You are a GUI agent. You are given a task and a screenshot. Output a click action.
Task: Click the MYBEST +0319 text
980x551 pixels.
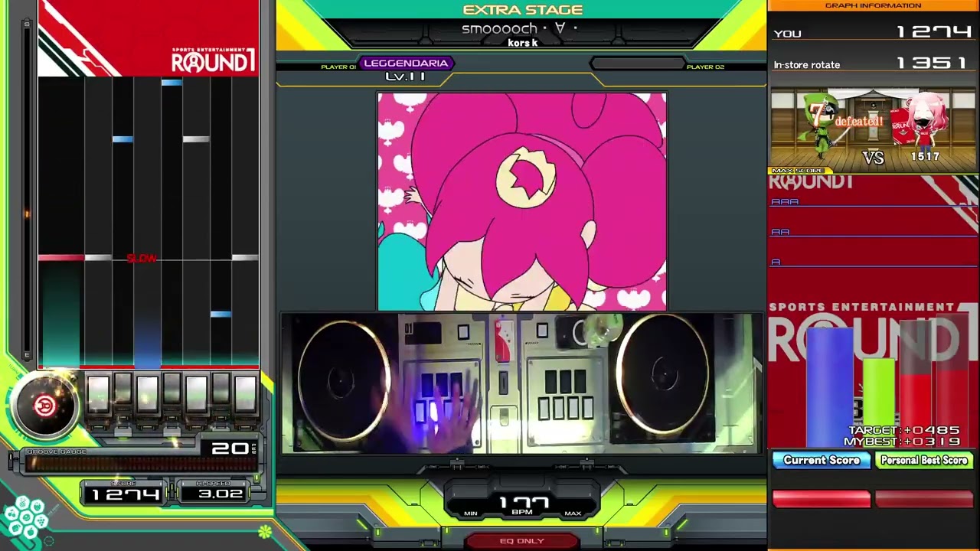point(902,442)
